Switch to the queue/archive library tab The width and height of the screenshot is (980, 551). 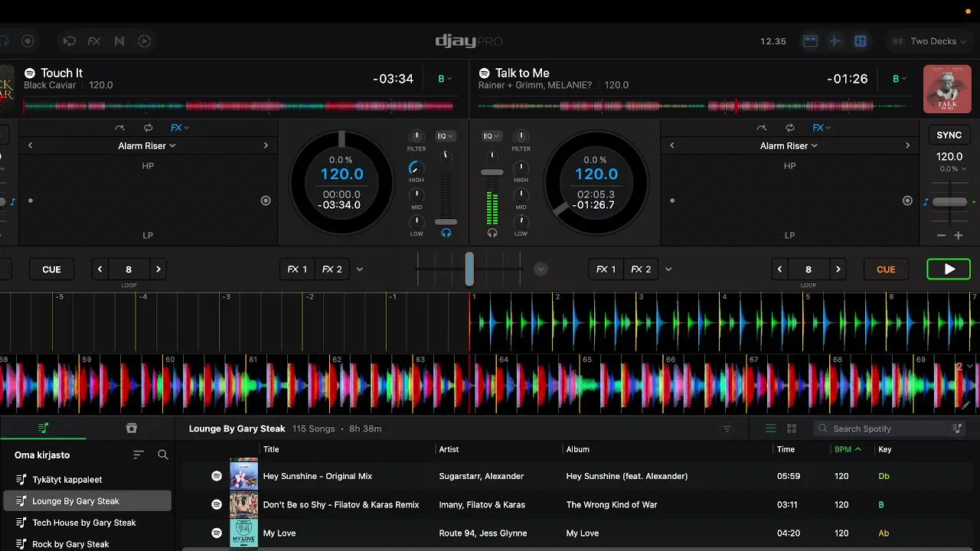click(131, 428)
